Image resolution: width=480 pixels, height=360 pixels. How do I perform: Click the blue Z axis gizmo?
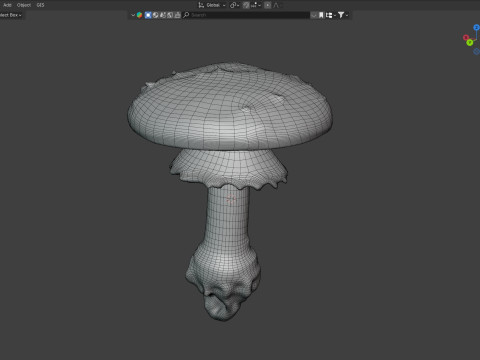476,28
